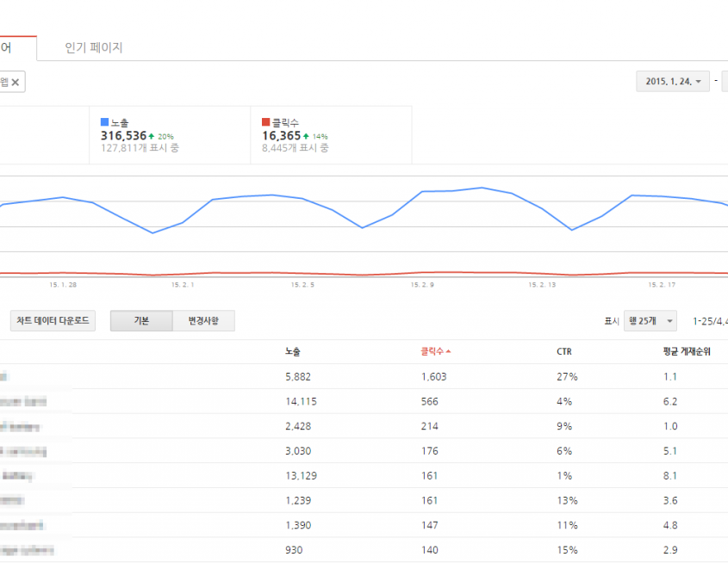Click the green increase arrow next to 16,365
This screenshot has height=563, width=728.
pos(306,135)
